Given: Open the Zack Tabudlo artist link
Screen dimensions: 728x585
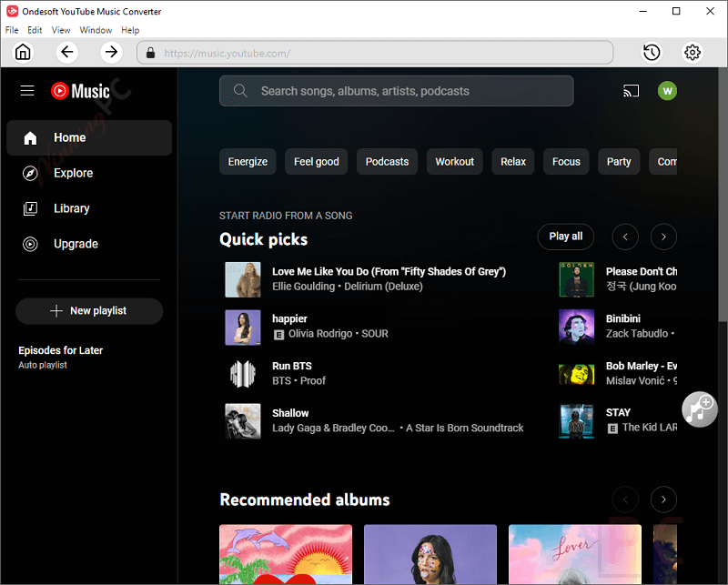Looking at the screenshot, I should [637, 334].
